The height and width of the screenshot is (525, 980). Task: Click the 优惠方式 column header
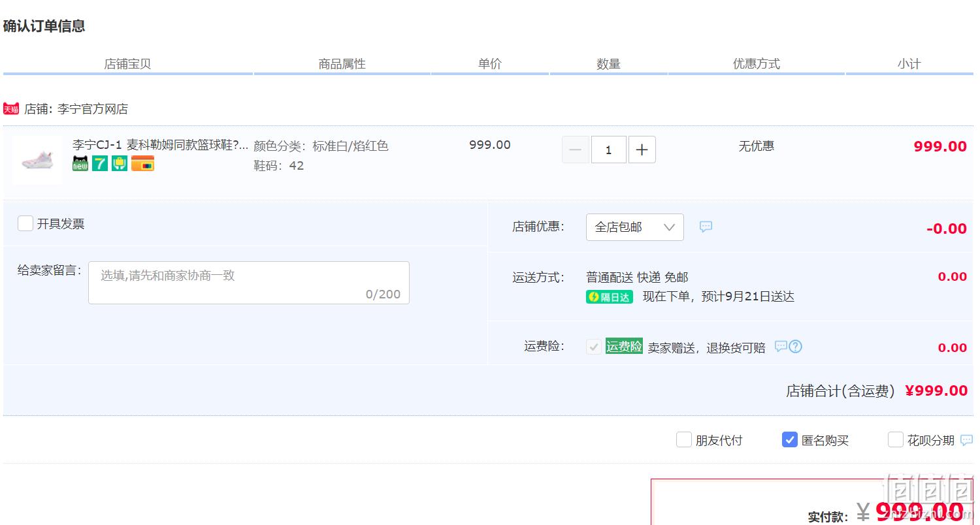click(x=757, y=64)
